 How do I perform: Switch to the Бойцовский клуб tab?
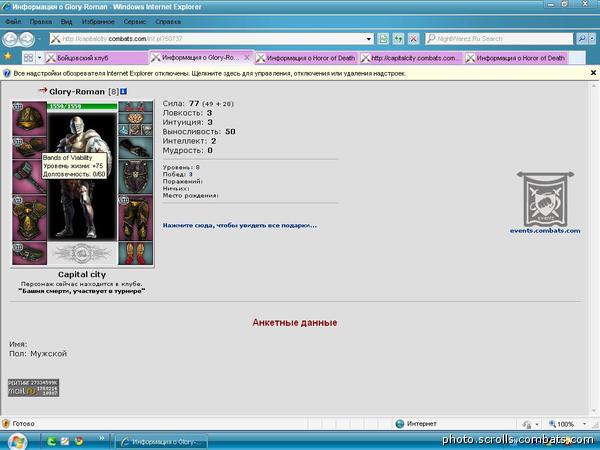coord(96,58)
